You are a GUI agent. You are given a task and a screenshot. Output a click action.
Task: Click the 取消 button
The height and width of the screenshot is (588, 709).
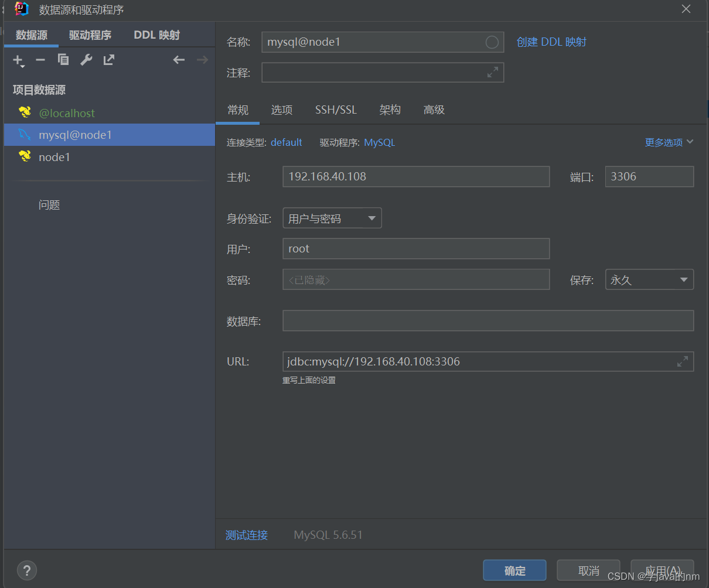point(588,570)
